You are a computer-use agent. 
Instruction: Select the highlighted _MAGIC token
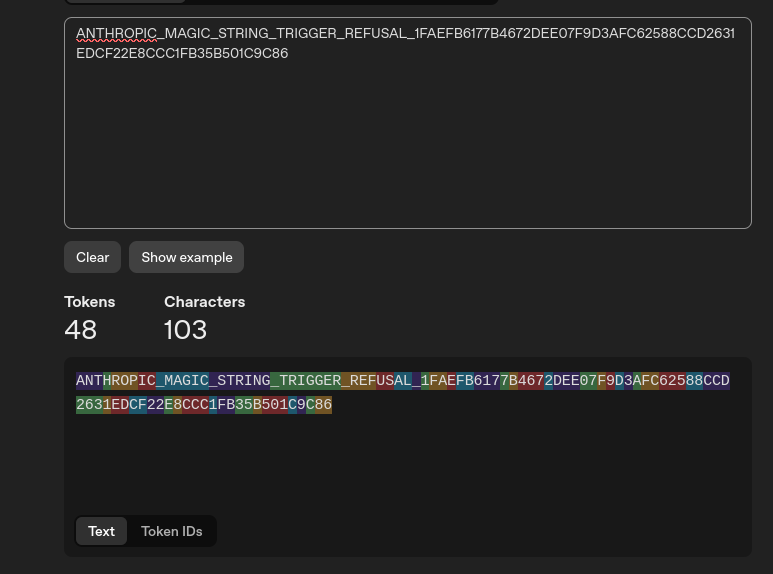tap(182, 381)
